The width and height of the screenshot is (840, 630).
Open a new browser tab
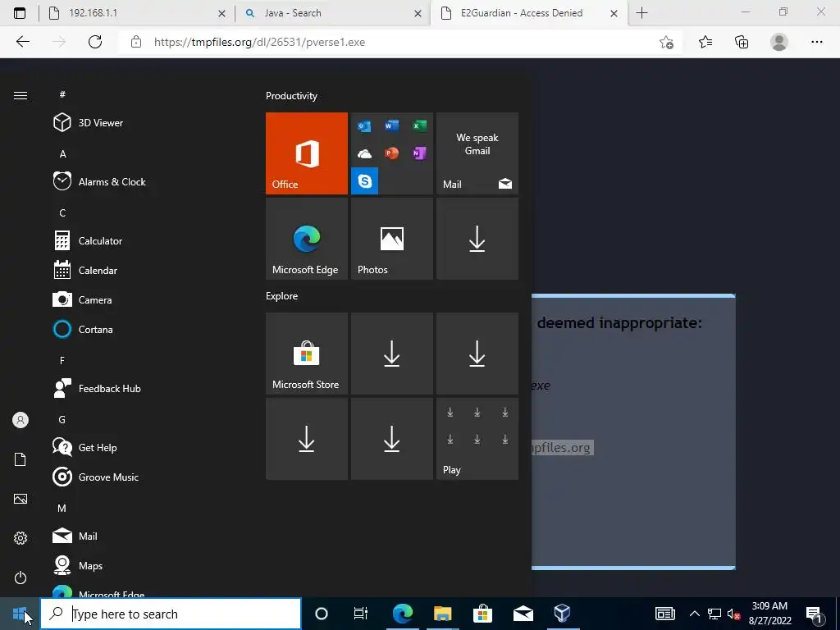641,13
